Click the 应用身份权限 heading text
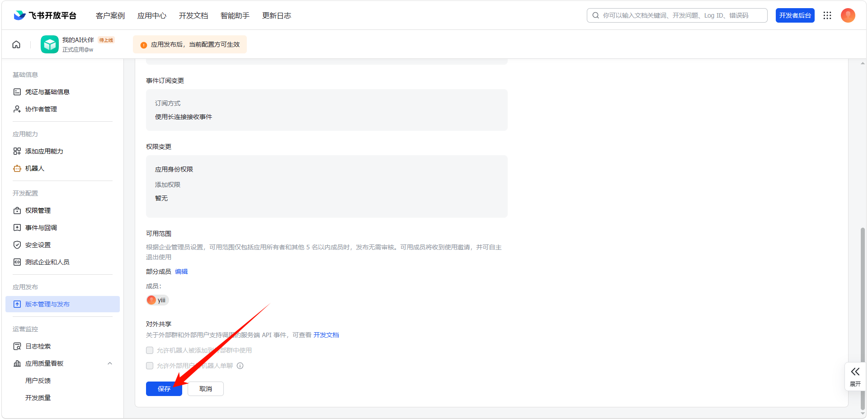The height and width of the screenshot is (420, 868). pos(174,169)
